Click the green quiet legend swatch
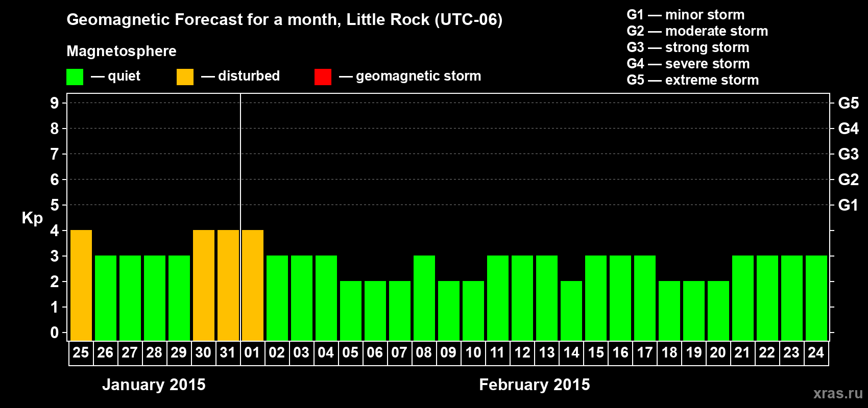 pyautogui.click(x=75, y=77)
